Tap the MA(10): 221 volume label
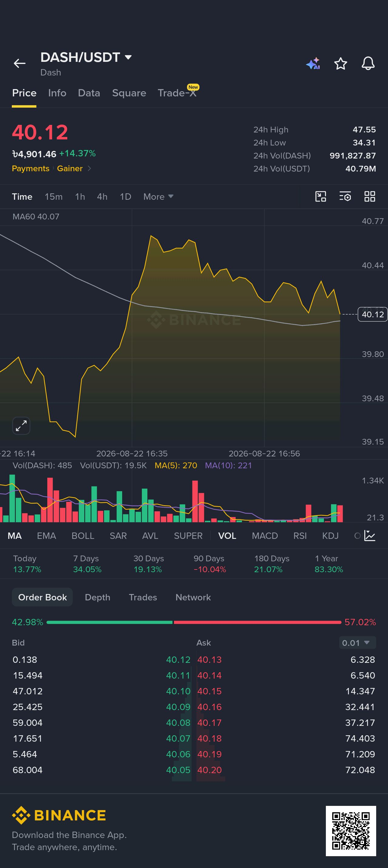The width and height of the screenshot is (388, 868). pos(229,465)
